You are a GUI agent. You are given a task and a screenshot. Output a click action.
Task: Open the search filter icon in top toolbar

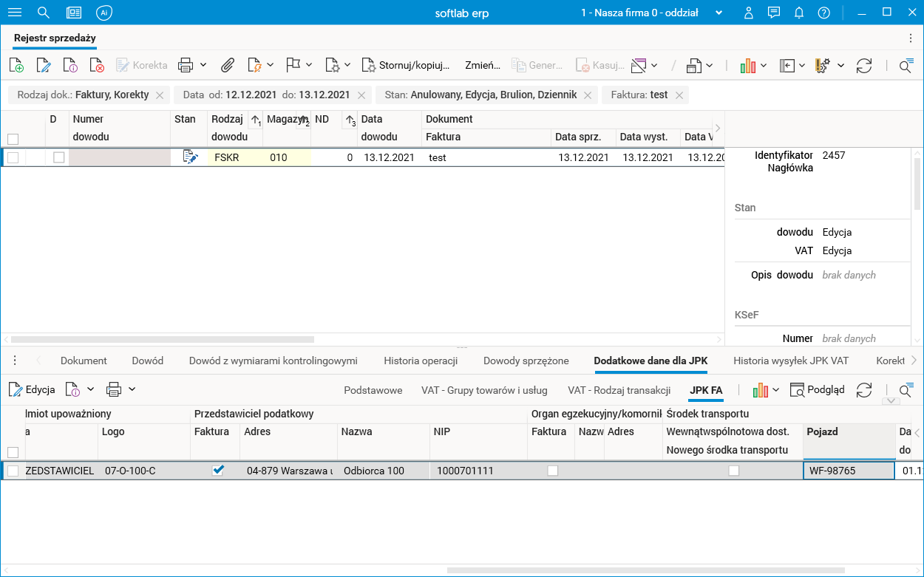click(x=906, y=66)
